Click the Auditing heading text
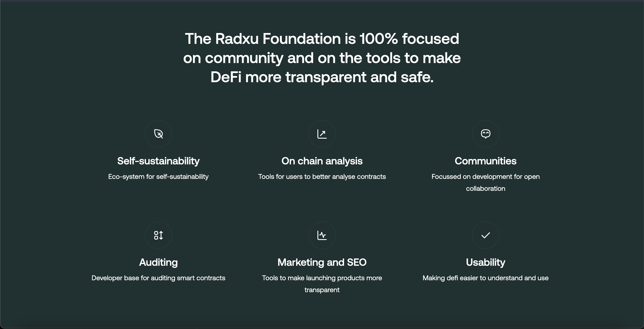 [x=158, y=262]
